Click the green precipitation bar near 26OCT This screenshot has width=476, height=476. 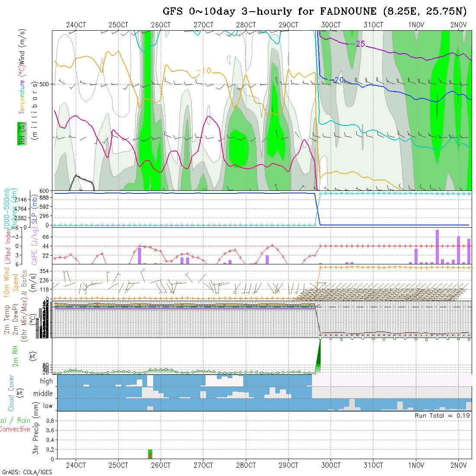pos(150,454)
